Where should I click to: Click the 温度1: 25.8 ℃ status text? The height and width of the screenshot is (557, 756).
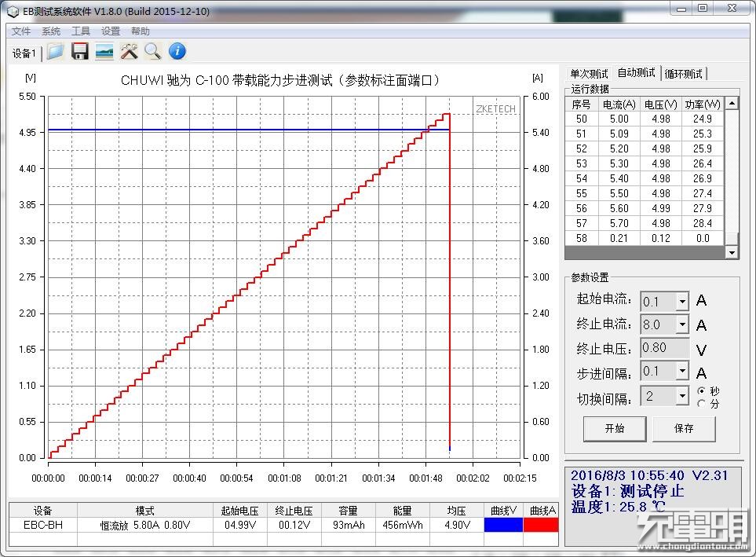(x=618, y=507)
